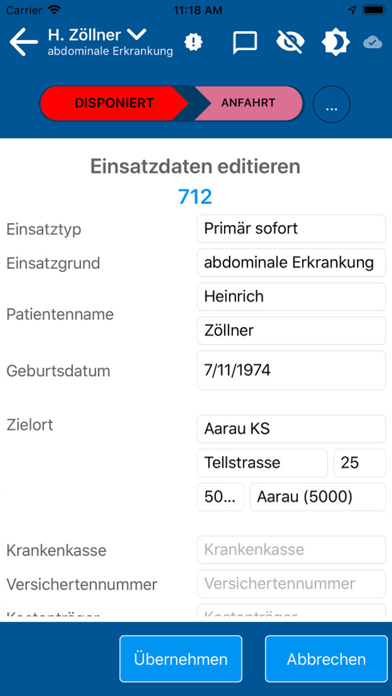Tap the Übernehmen button

[x=181, y=659]
